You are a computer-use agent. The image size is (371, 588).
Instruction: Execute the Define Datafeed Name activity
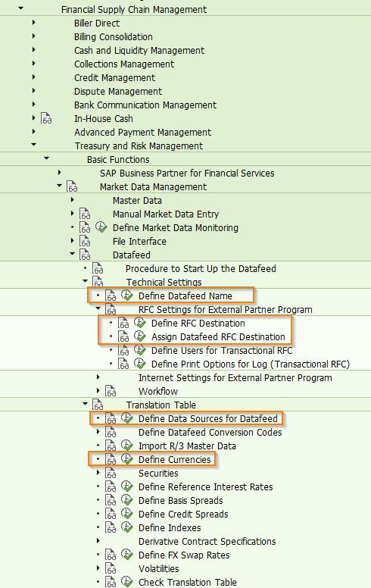[x=127, y=296]
